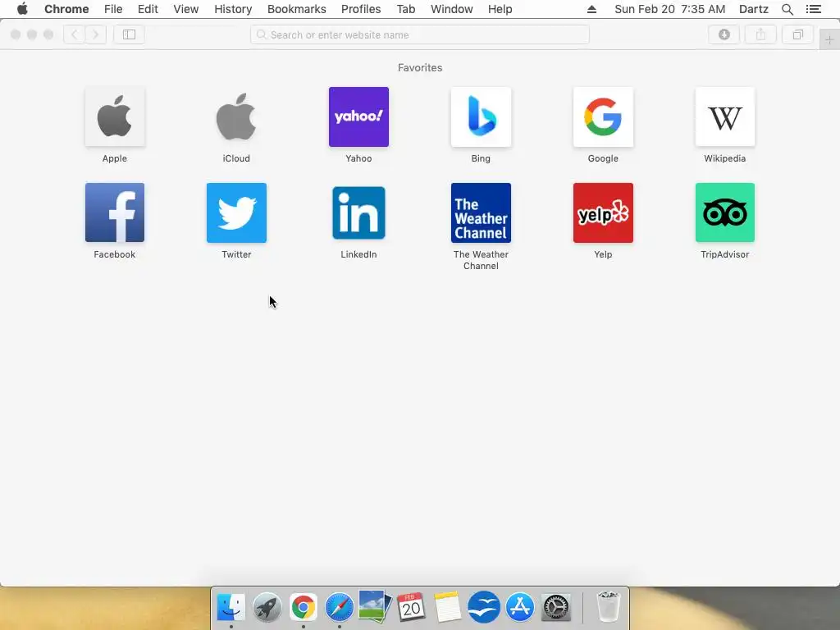Open App Store icon in Dock
This screenshot has width=840, height=630.
519,607
